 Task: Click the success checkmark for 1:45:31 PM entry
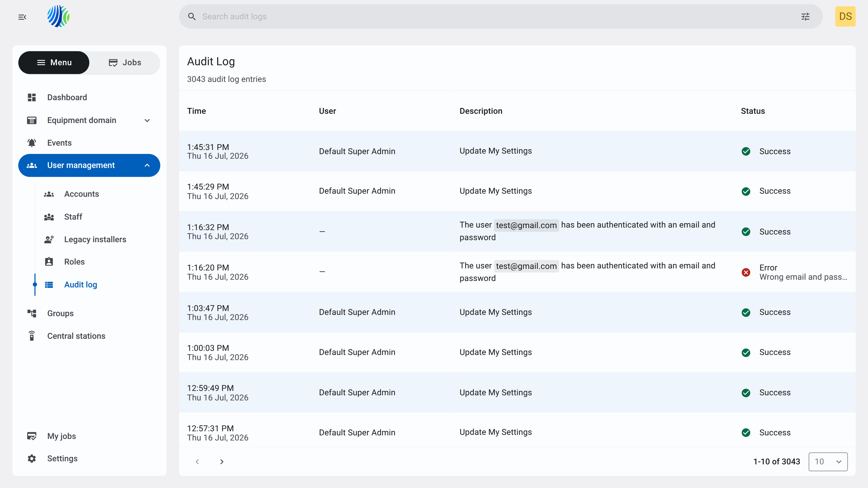click(x=746, y=151)
